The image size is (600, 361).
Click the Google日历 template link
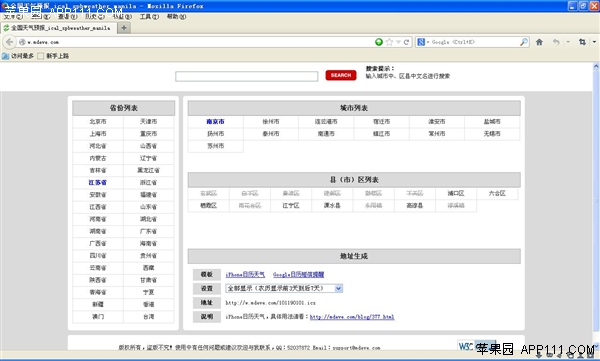click(x=298, y=274)
